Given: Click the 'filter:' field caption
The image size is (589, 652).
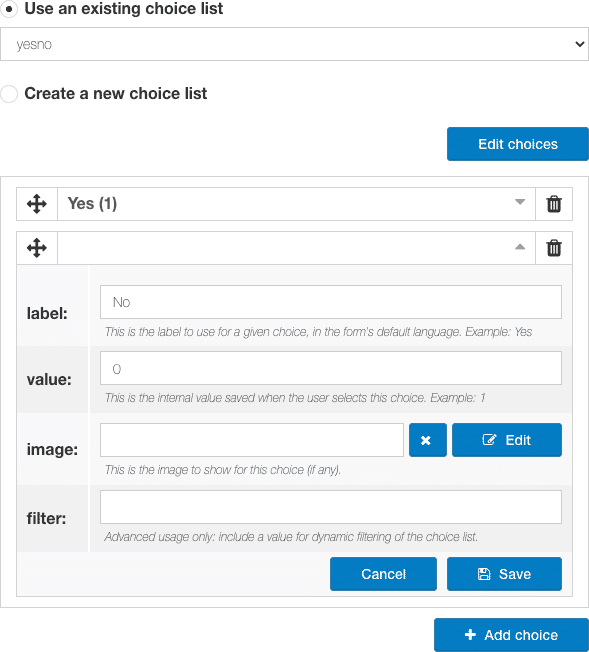Looking at the screenshot, I should 47,519.
